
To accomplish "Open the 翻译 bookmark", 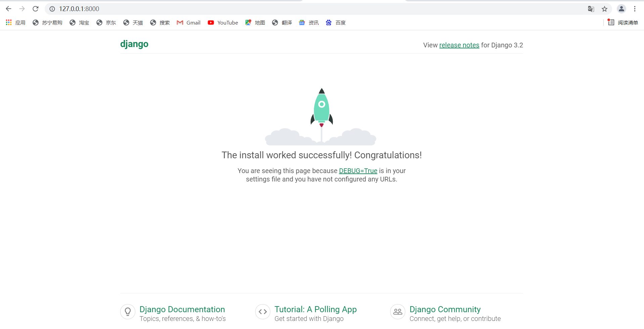I will point(282,23).
